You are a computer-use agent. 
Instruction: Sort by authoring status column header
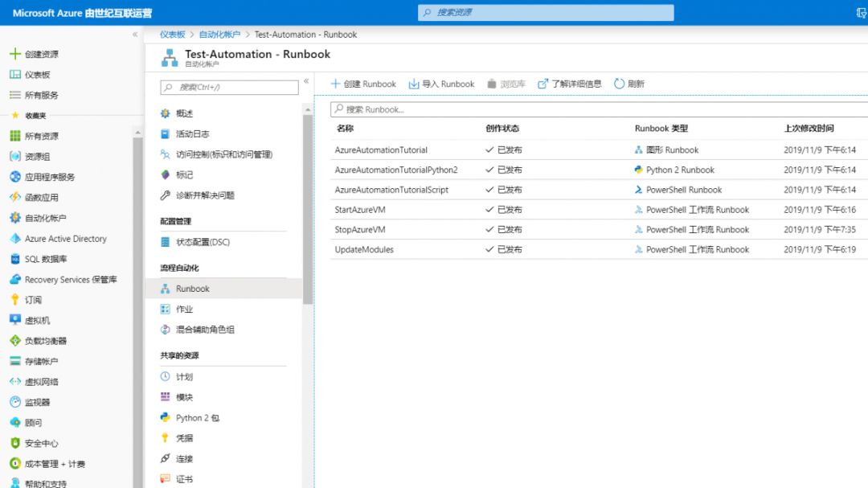(502, 128)
